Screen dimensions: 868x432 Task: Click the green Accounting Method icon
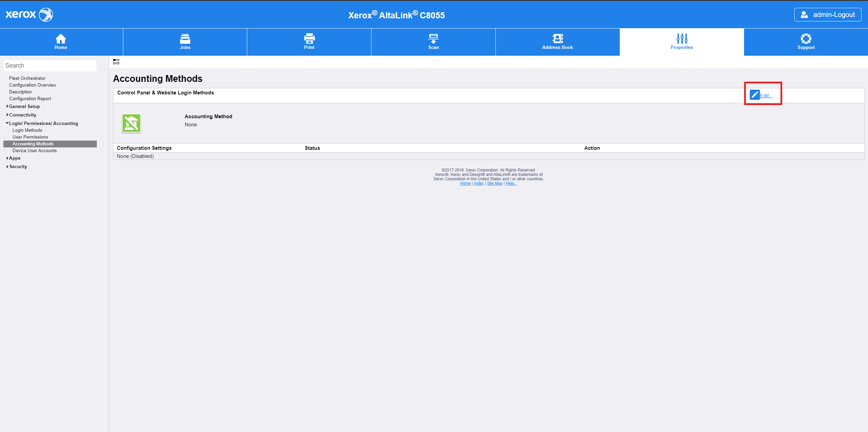coord(131,123)
